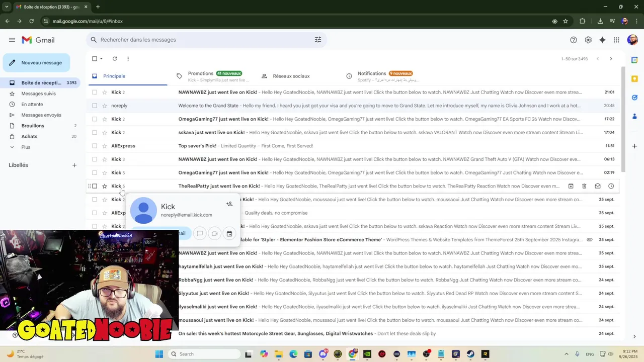Refresh the inbox
Viewport: 644px width, 362px height.
tap(115, 59)
